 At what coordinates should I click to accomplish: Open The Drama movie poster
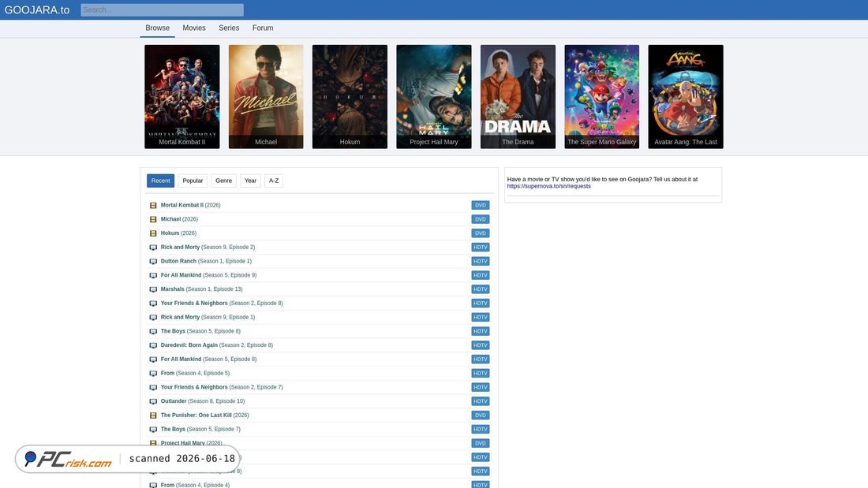pos(518,97)
